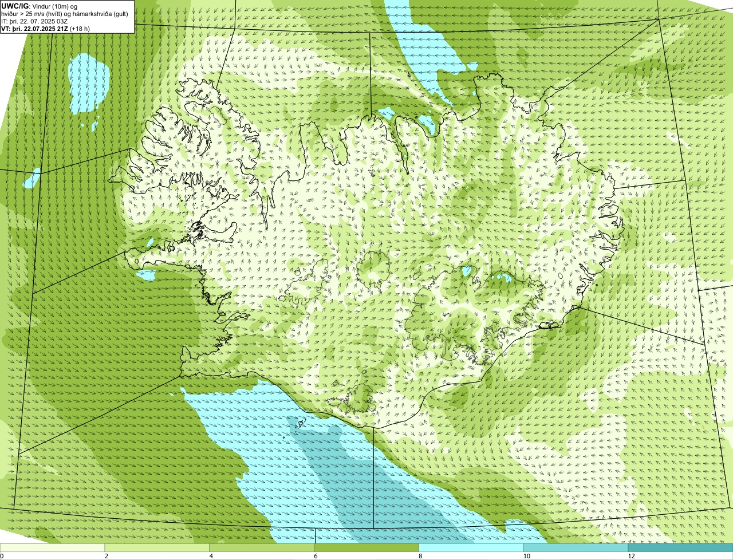Click the '0' label on the color scale
The height and width of the screenshot is (560, 733).
[2, 556]
